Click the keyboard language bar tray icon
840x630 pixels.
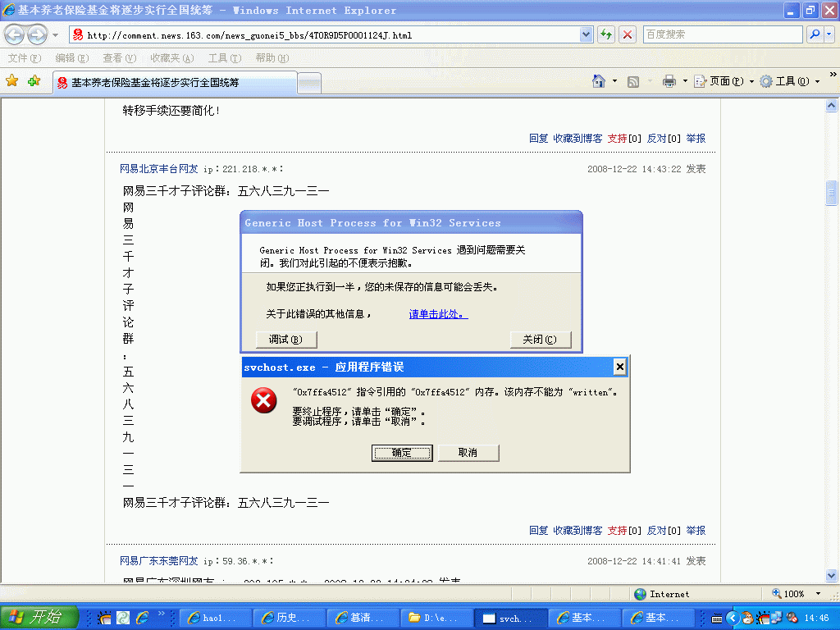(716, 619)
